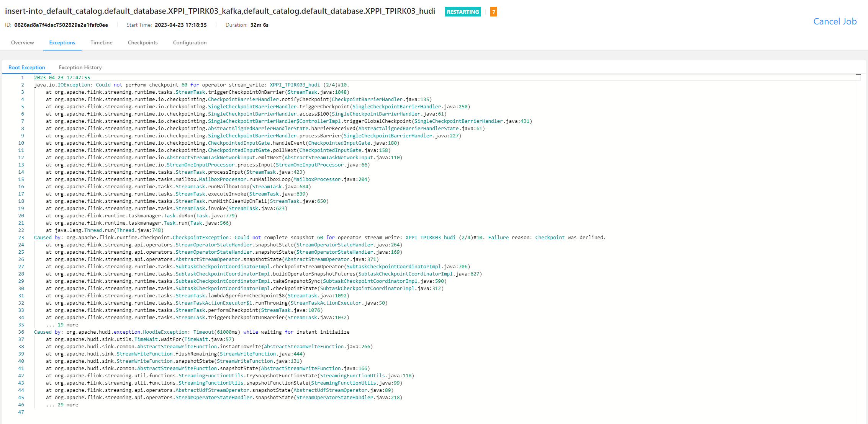The width and height of the screenshot is (868, 424).
Task: Click line 44 AbstractUdfStreamOperator.snapshotState
Action: click(220, 390)
